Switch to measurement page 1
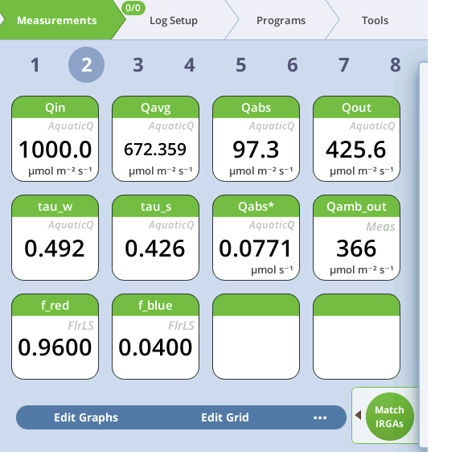476x452 pixels. coord(35,65)
